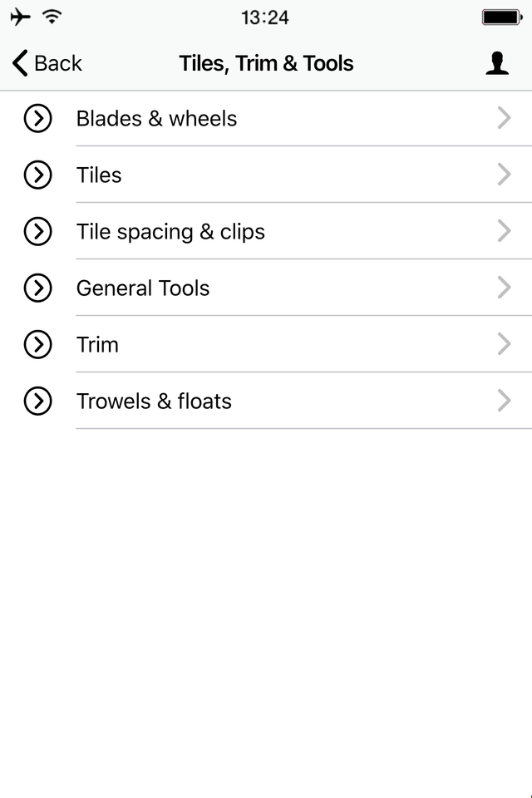The height and width of the screenshot is (798, 532).
Task: Tap the circled arrow beside Blades & wheels
Action: (x=37, y=118)
